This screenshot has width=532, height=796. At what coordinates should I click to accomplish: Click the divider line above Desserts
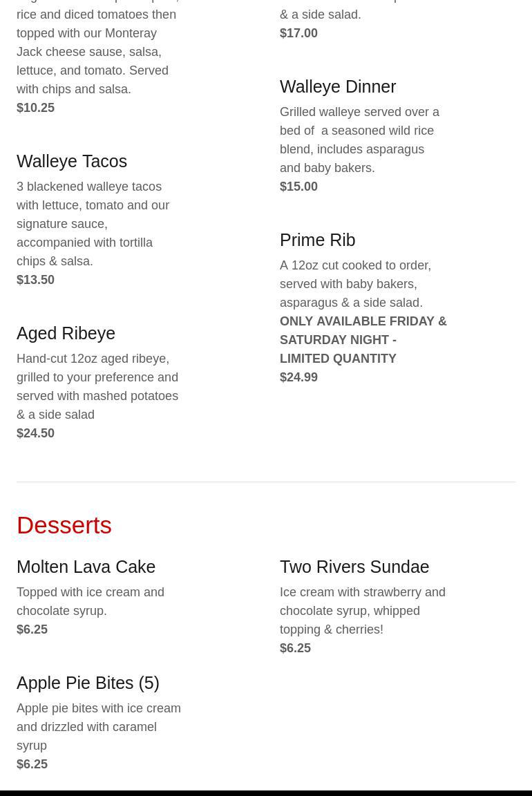coord(266,482)
